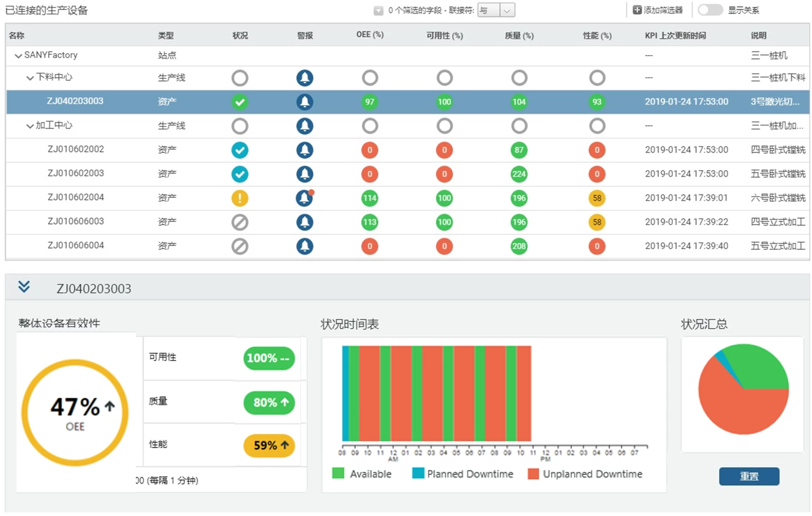The width and height of the screenshot is (812, 516).
Task: Collapse the 下料中心 tree node
Action: (x=30, y=78)
